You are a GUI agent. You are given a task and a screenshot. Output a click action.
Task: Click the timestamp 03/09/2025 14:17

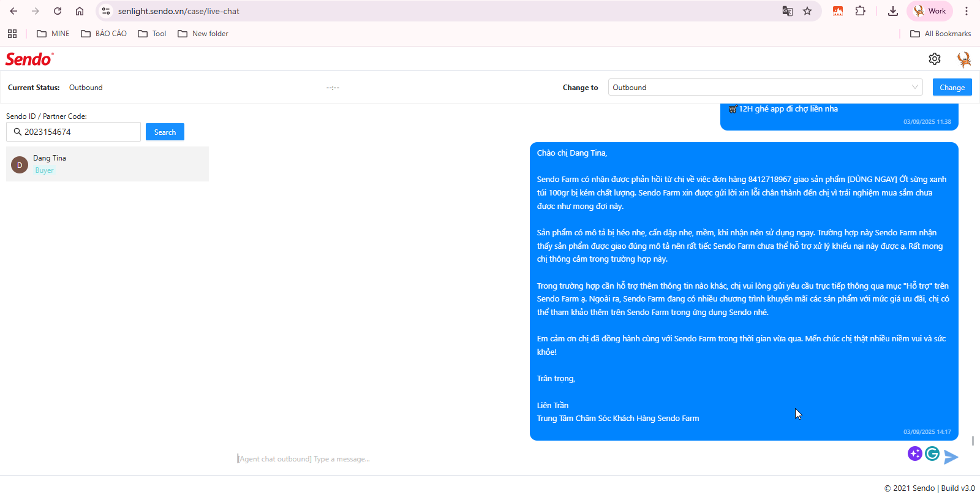[x=927, y=432]
